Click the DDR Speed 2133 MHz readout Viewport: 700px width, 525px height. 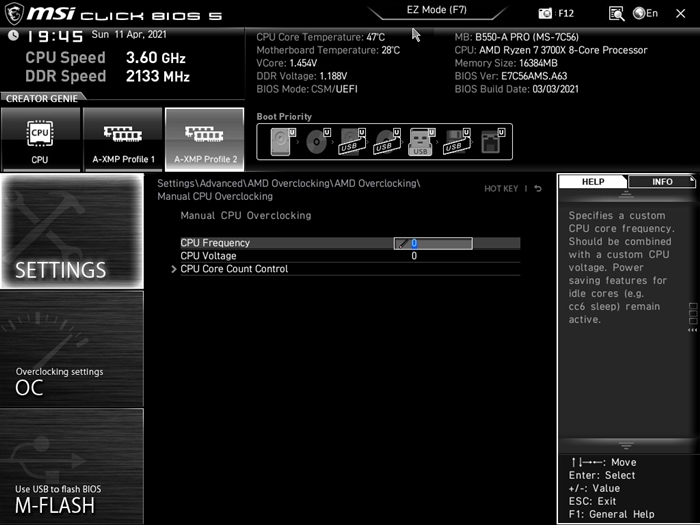coord(108,76)
